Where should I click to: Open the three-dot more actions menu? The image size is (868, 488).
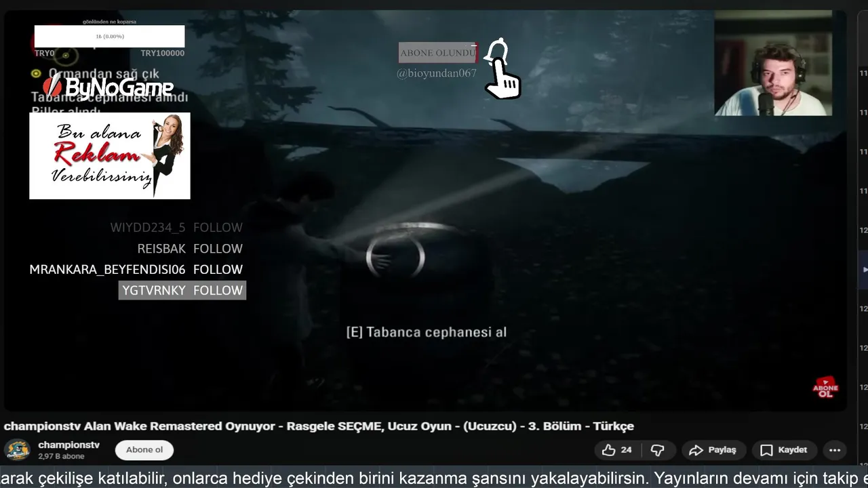click(835, 450)
